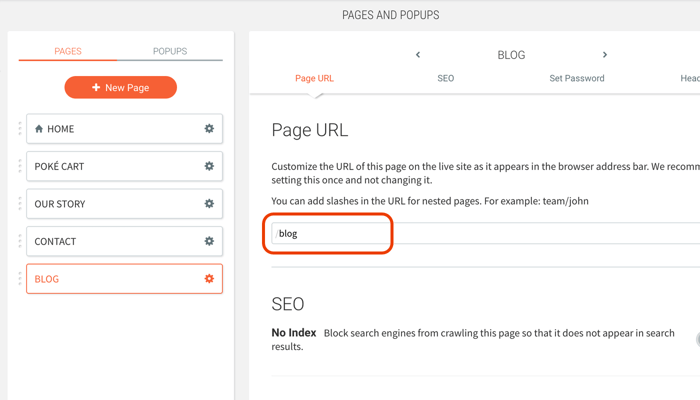Go to previous page with left chevron
This screenshot has height=400, width=700.
point(418,54)
